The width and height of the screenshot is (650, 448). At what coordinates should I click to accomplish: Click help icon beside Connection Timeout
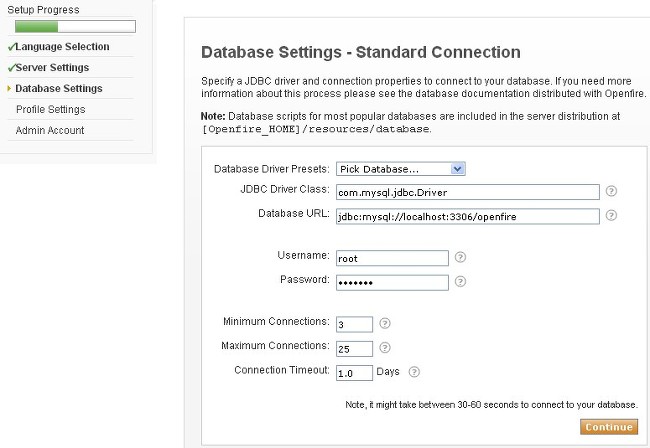[414, 372]
